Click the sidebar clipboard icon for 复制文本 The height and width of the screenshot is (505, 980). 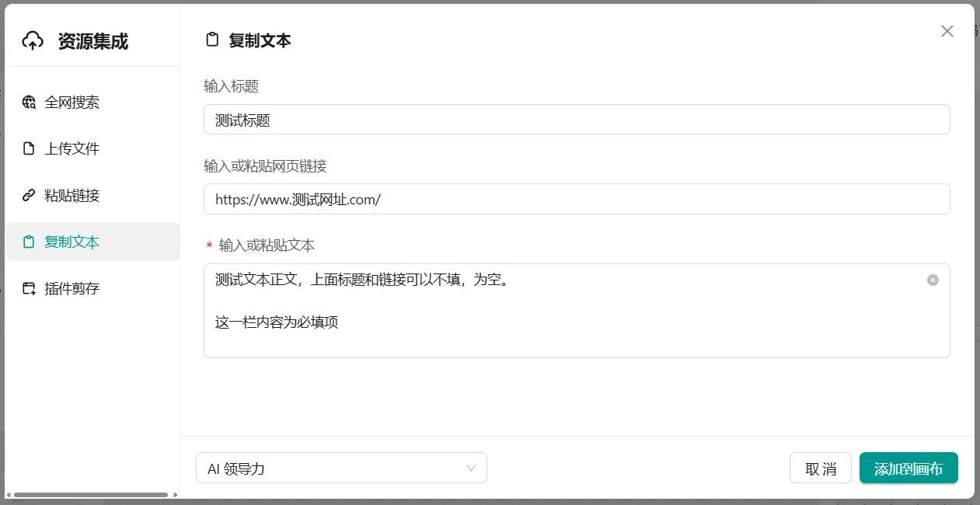click(29, 242)
